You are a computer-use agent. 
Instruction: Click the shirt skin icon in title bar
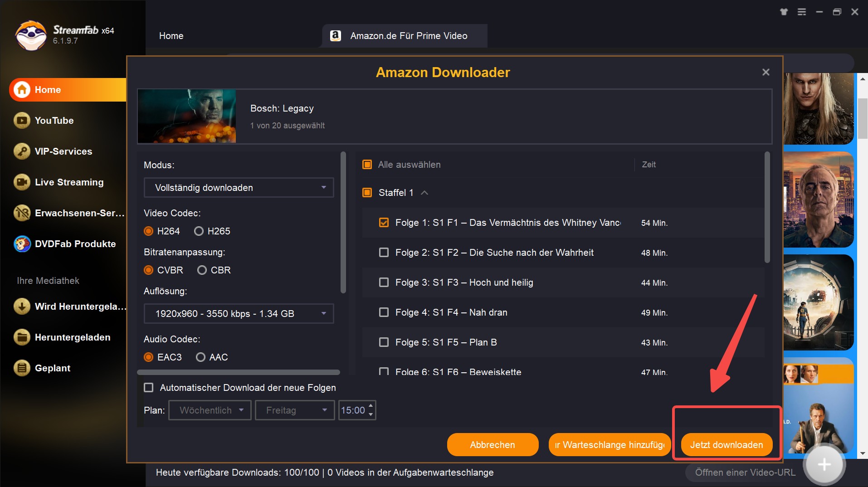coord(784,12)
